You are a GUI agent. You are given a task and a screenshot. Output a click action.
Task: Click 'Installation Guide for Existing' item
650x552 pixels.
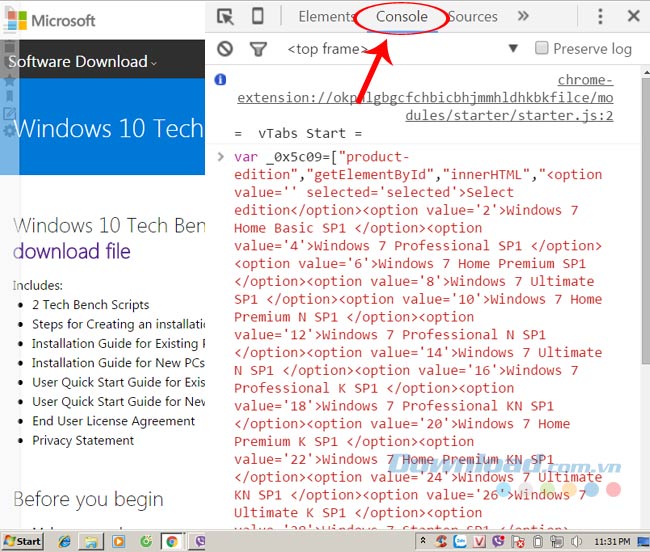[x=119, y=343]
